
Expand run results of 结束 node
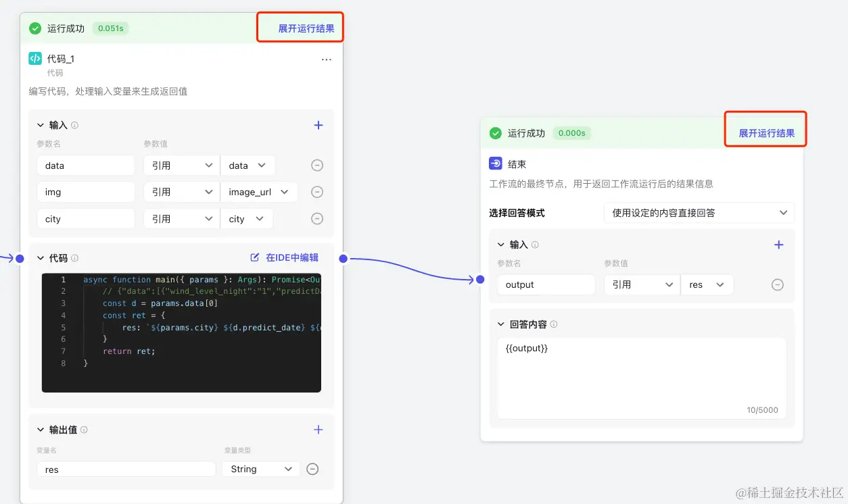point(767,133)
